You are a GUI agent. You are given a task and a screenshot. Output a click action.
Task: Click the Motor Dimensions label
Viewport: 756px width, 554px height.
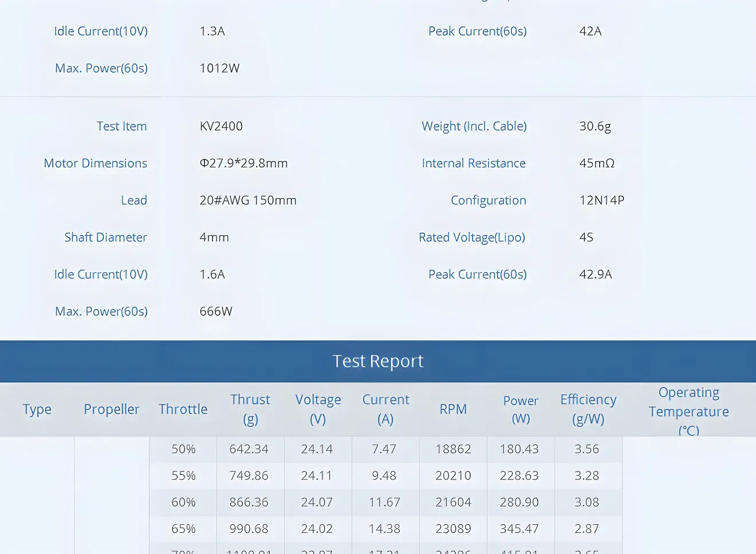[x=96, y=163]
